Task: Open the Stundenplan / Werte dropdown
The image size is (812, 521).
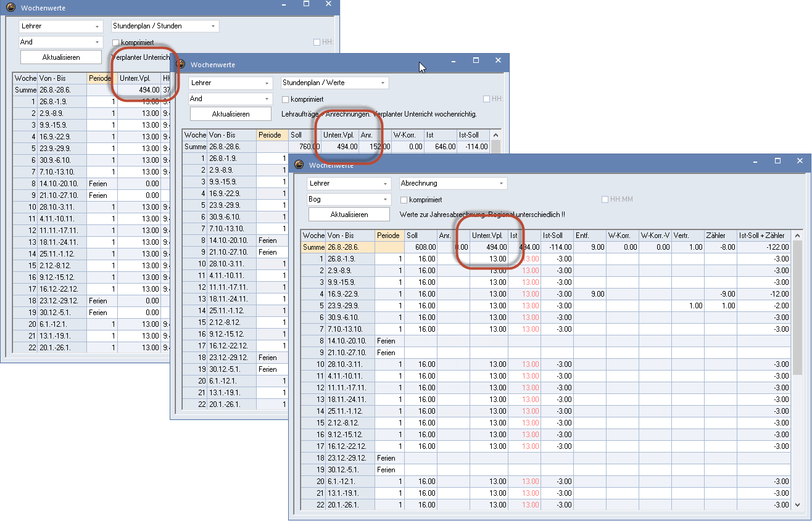Action: tap(334, 83)
